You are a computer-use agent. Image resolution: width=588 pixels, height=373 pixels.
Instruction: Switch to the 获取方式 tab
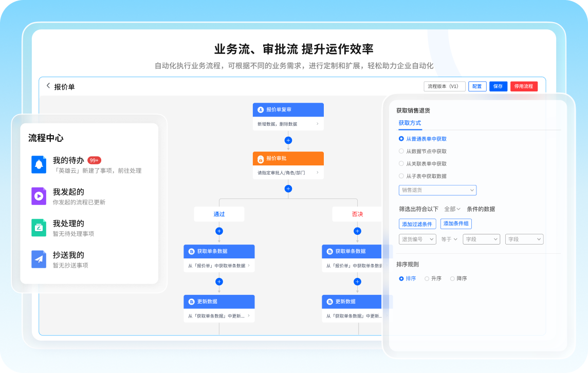coord(410,123)
